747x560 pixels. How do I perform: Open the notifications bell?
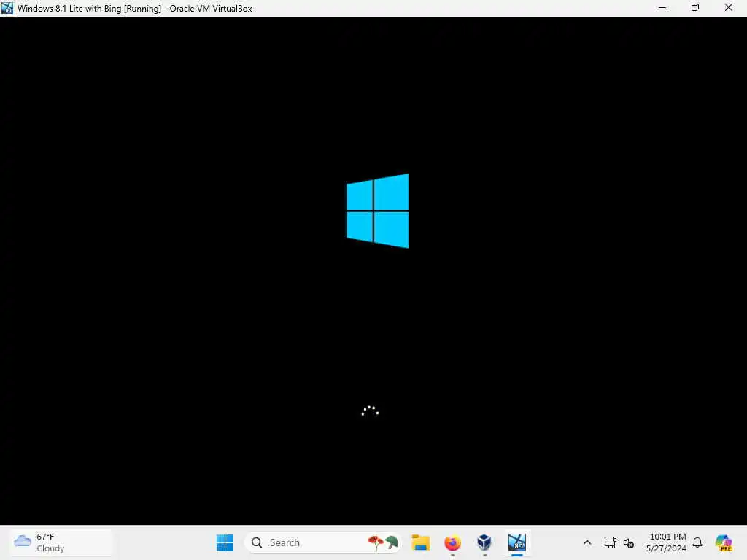(x=697, y=542)
